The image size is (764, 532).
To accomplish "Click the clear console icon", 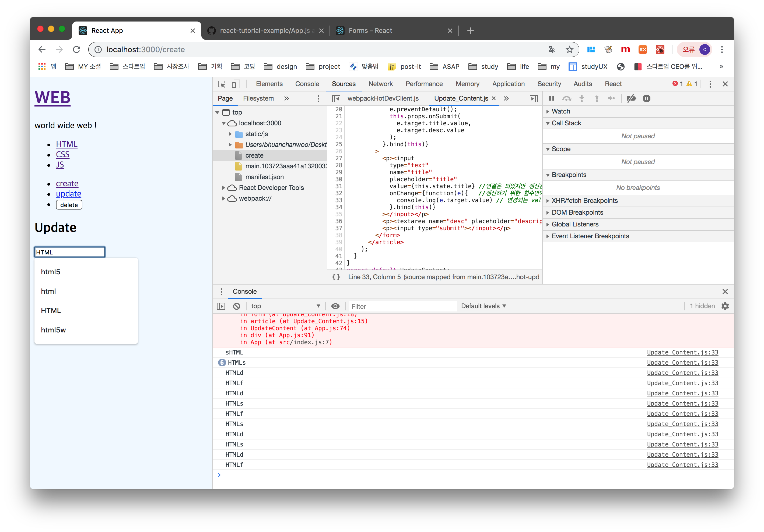I will tap(237, 306).
